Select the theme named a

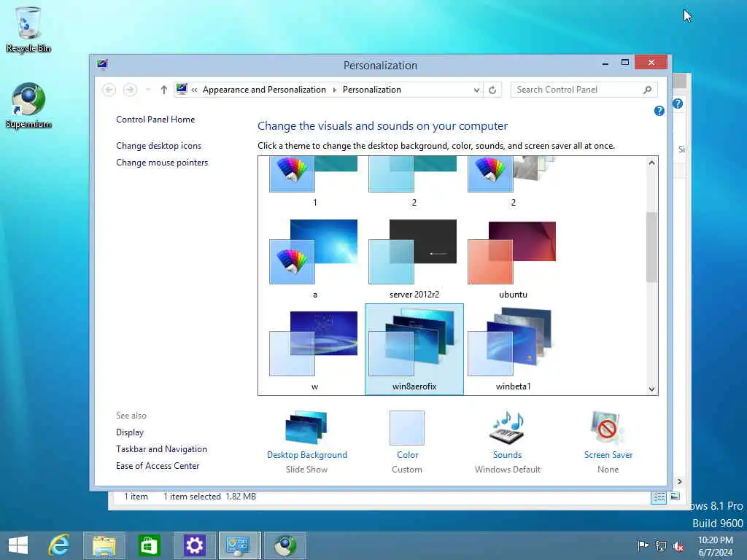[314, 257]
